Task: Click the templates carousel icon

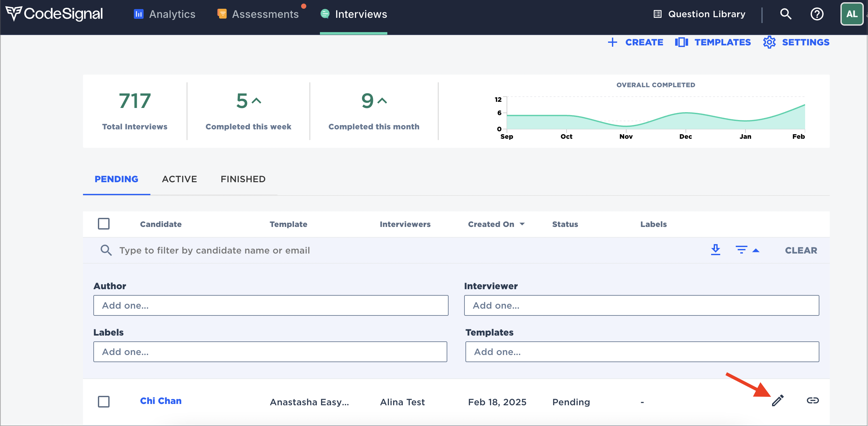Action: point(681,42)
